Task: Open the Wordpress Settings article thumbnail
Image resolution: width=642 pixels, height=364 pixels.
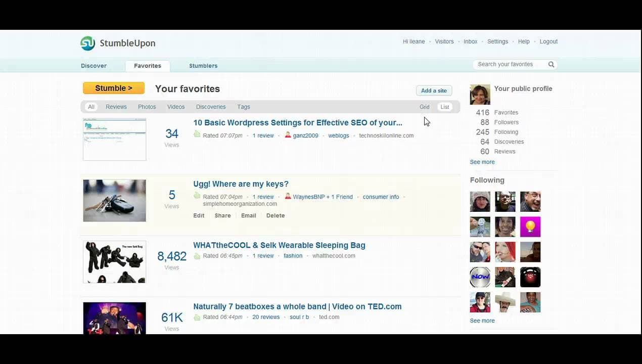Action: [x=114, y=140]
